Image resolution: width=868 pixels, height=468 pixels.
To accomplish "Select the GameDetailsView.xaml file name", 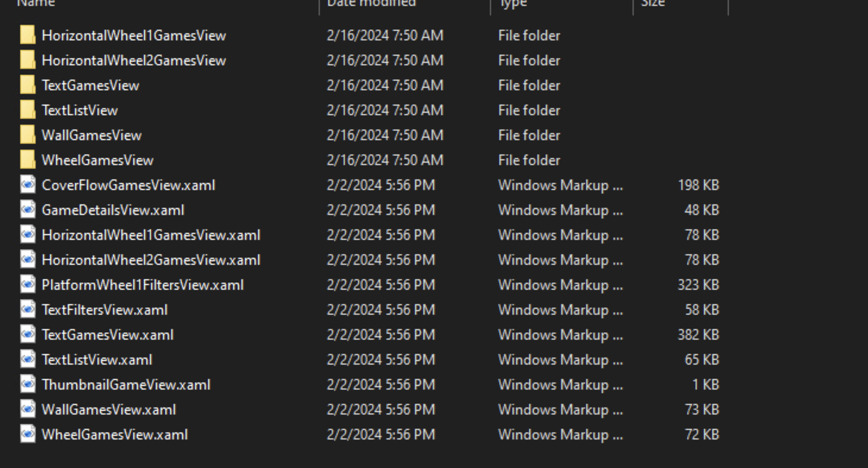I will pyautogui.click(x=113, y=210).
